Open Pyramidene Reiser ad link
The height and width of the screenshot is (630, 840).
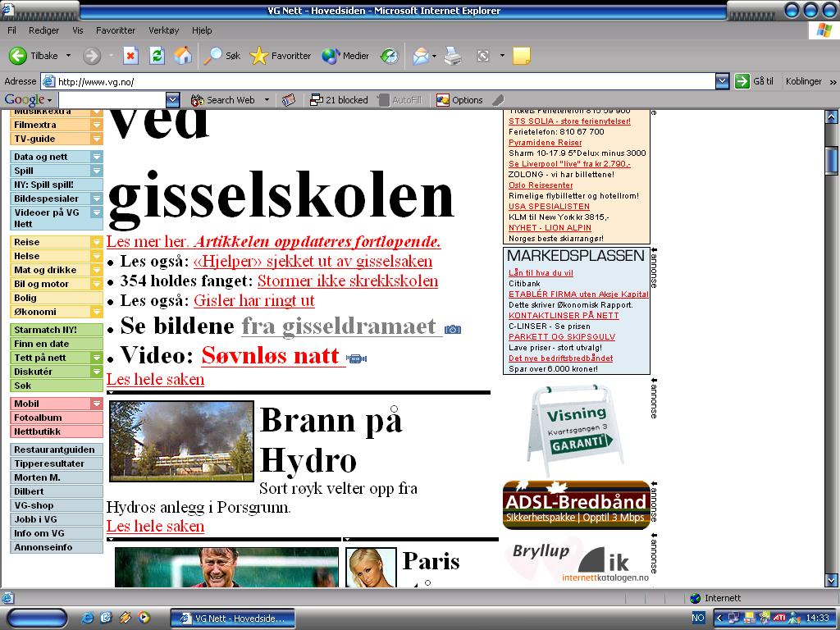pos(545,143)
